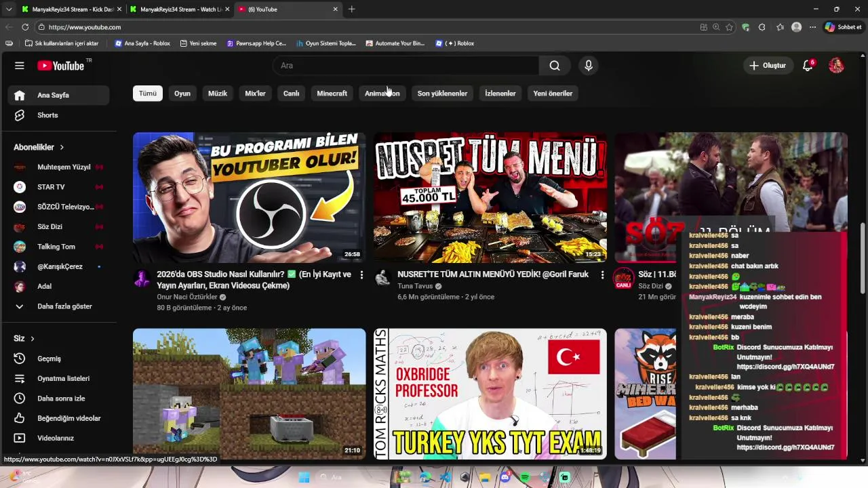The image size is (868, 488).
Task: Click the search magnifier button
Action: pos(555,66)
